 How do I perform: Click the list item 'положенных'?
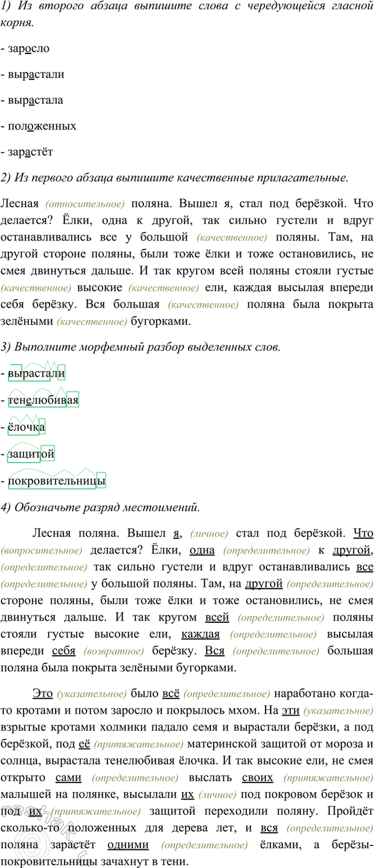42,126
